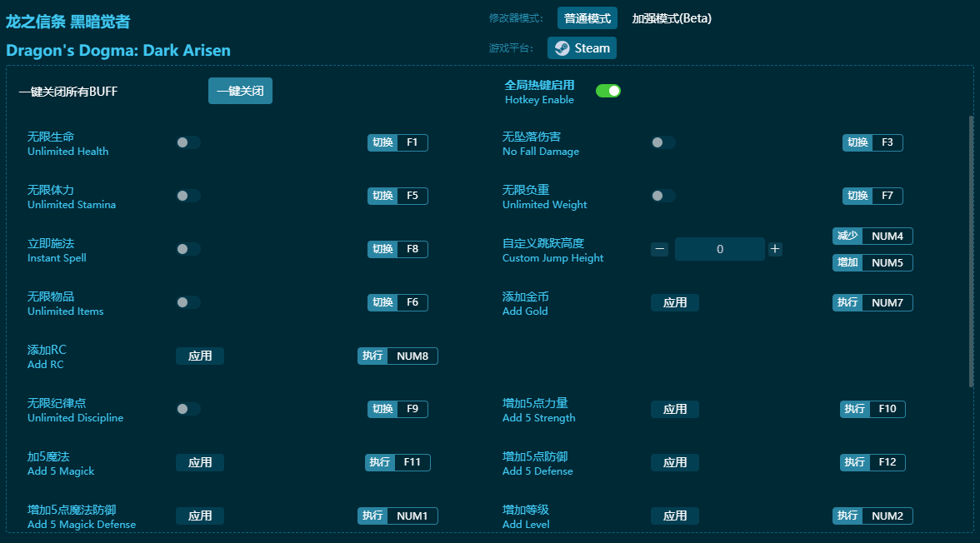Switch to 加强模式(Beta) mode

[x=672, y=18]
